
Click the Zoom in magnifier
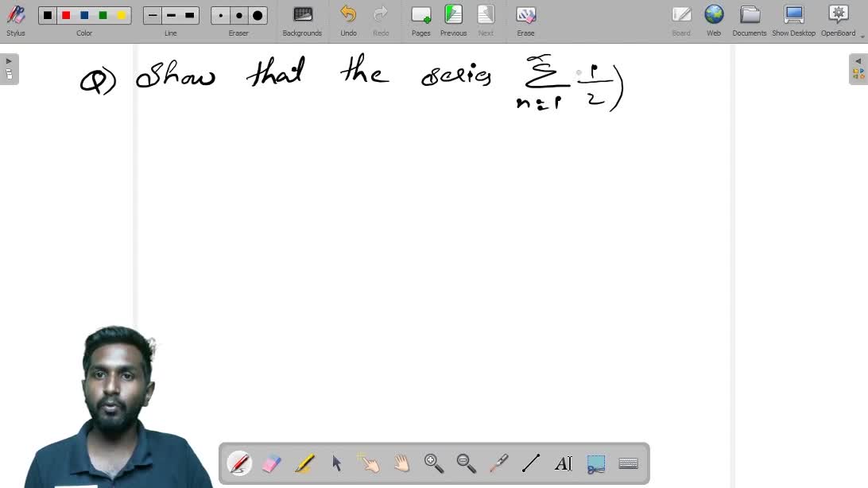click(x=434, y=463)
